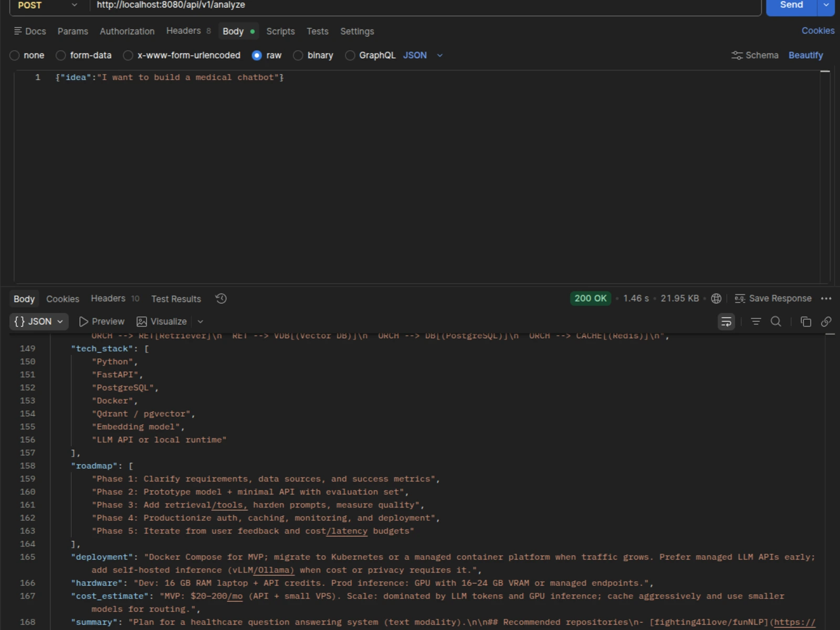Toggle word wrap in response viewer

point(726,322)
